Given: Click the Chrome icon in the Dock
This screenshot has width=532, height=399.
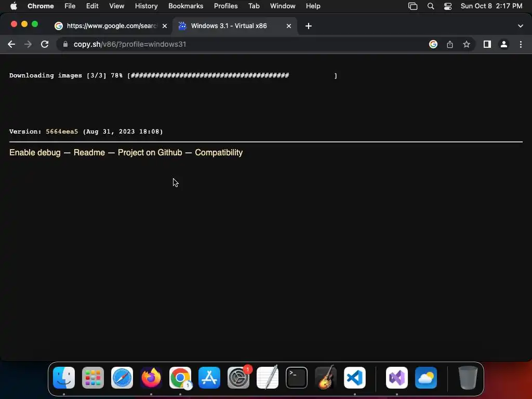Looking at the screenshot, I should 180,378.
